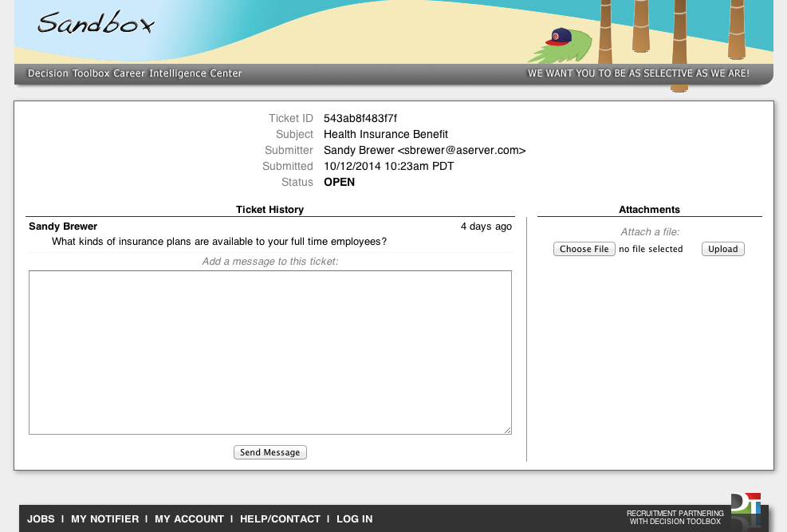Focus the add message text area

point(270,353)
